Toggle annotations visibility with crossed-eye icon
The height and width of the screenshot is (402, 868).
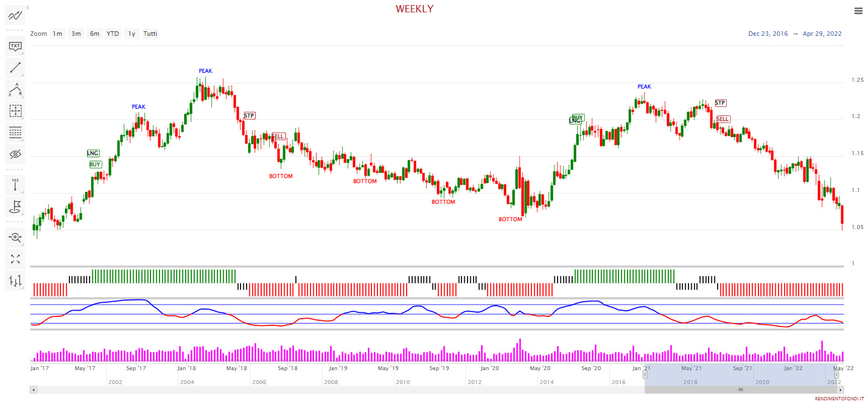15,154
